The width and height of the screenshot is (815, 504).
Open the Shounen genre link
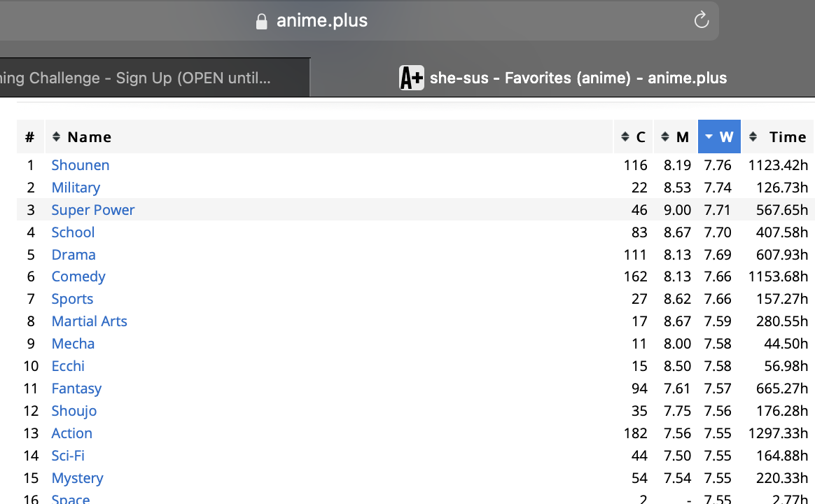[81, 165]
